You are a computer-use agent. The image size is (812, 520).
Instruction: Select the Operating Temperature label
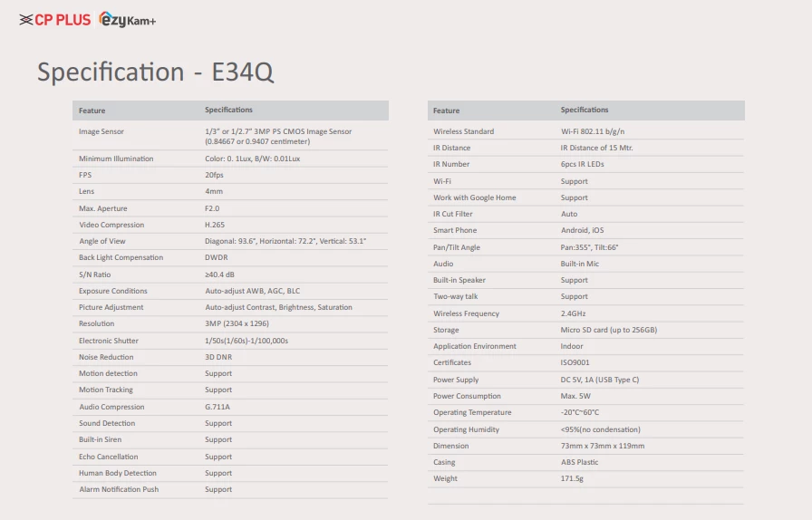point(472,412)
